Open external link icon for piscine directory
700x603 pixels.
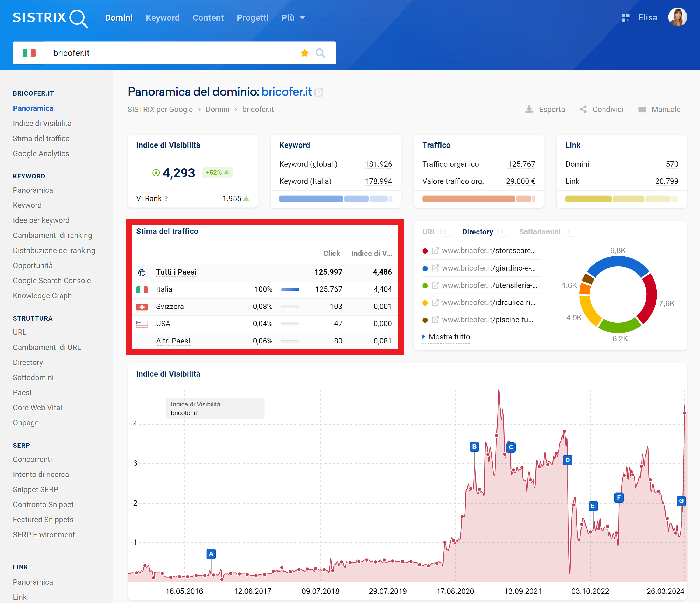coord(435,320)
